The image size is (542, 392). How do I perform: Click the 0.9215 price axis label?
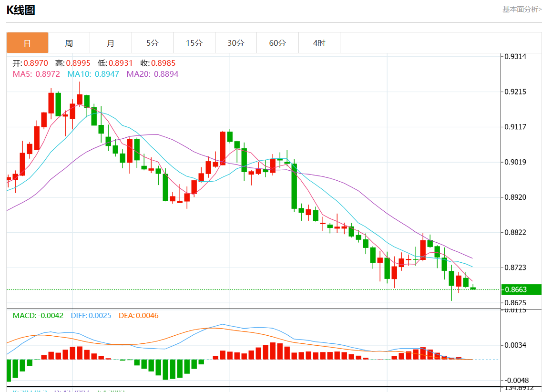pyautogui.click(x=515, y=92)
